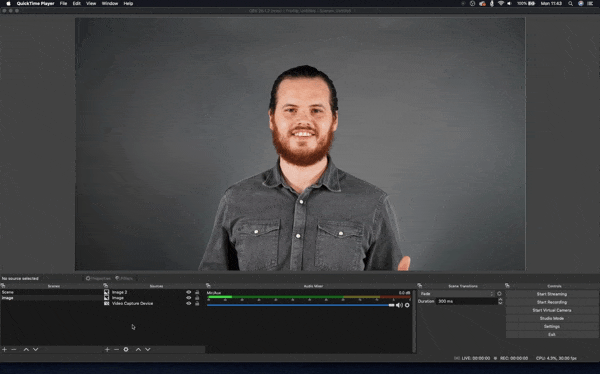Open the Help menu
This screenshot has width=600, height=374.
128,3
